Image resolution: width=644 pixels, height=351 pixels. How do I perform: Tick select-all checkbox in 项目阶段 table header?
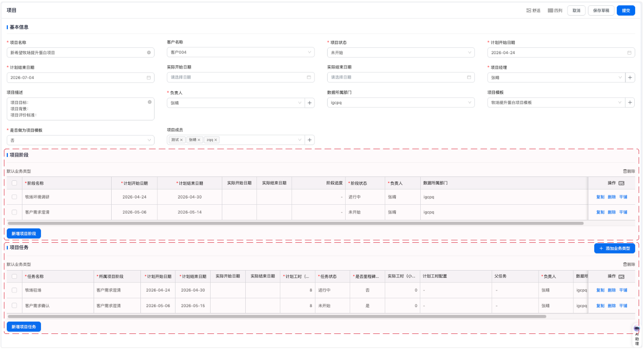coord(14,183)
